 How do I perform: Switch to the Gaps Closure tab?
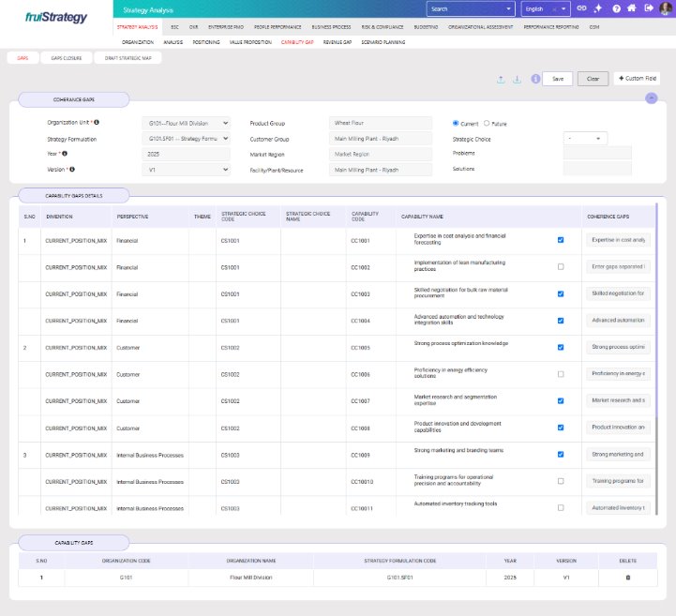65,57
